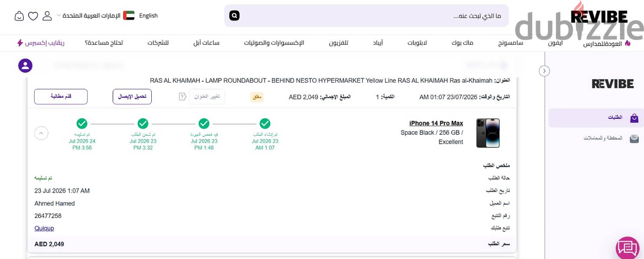Open the تلفزيون menu
The width and height of the screenshot is (644, 259).
(338, 43)
